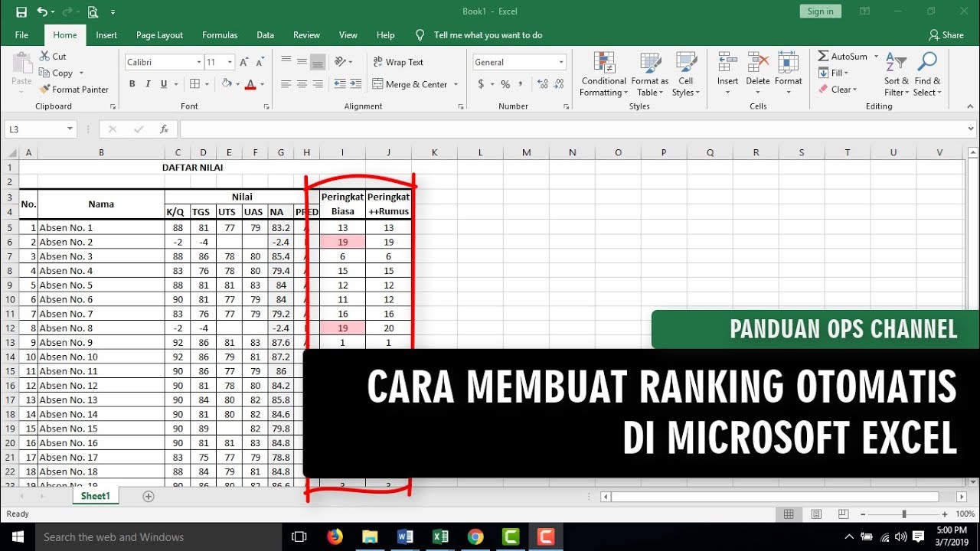The height and width of the screenshot is (551, 980).
Task: Open Format as Table icon
Action: click(x=651, y=64)
